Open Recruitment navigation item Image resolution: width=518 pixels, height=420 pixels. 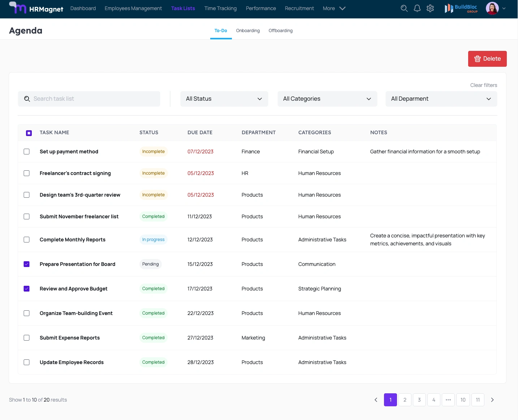pos(299,8)
